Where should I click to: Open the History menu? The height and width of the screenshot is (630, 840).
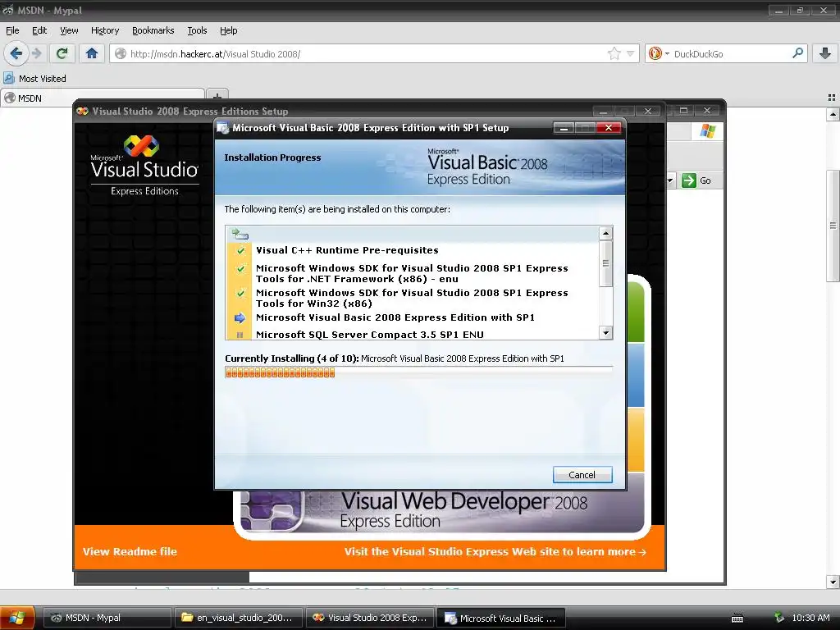click(104, 30)
